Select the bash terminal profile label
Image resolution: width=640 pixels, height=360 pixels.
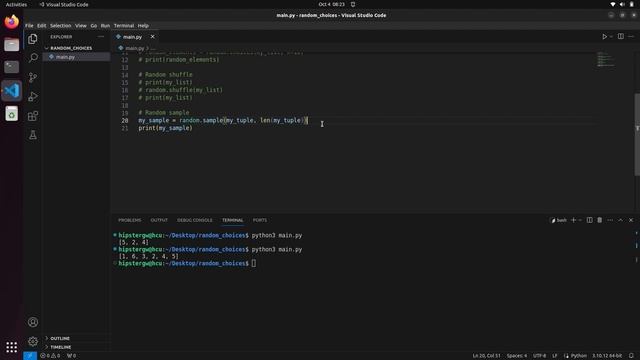[559, 220]
